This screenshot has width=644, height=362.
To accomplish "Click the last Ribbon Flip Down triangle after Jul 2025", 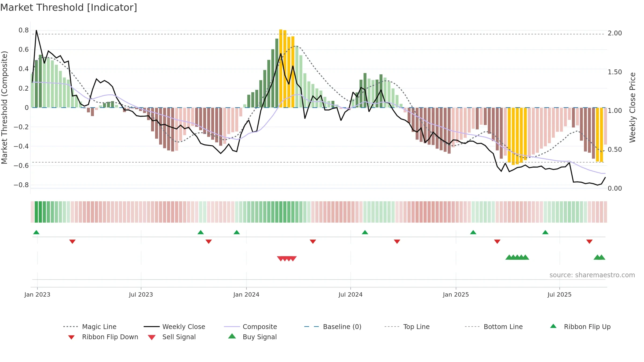I will point(589,242).
